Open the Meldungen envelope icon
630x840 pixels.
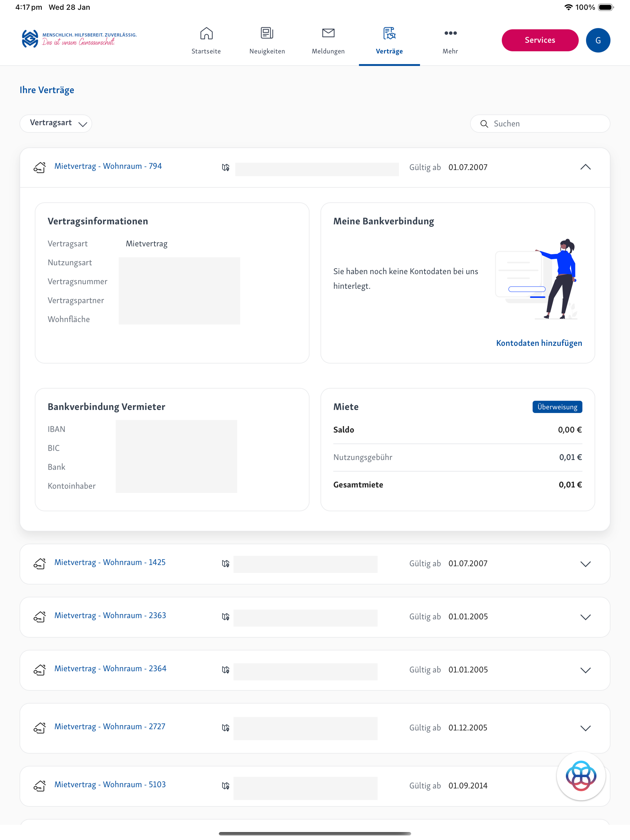tap(328, 33)
